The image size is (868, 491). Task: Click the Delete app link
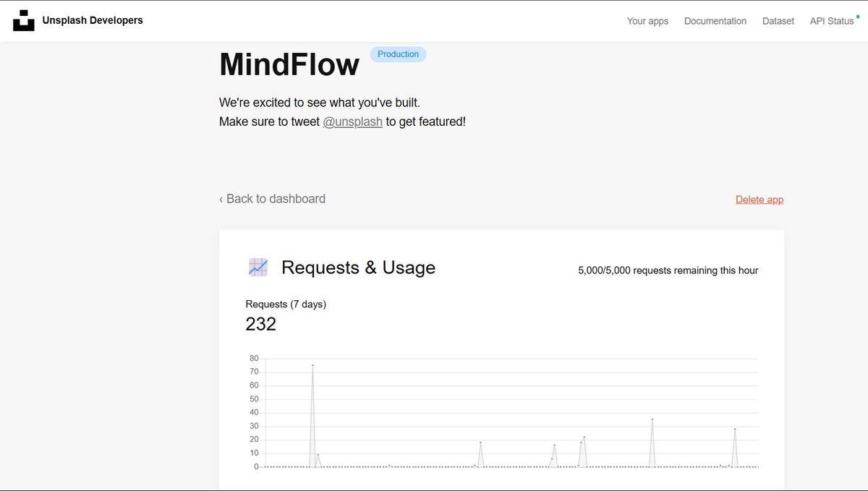[759, 199]
